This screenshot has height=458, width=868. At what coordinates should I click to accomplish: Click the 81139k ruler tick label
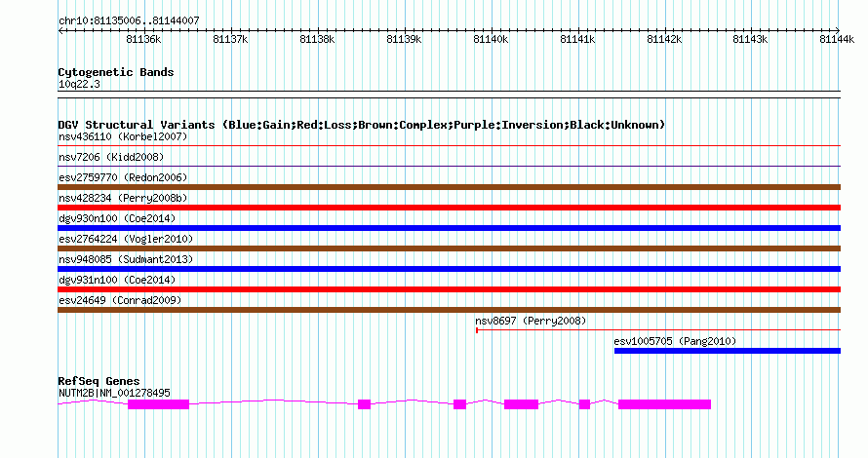(x=404, y=39)
